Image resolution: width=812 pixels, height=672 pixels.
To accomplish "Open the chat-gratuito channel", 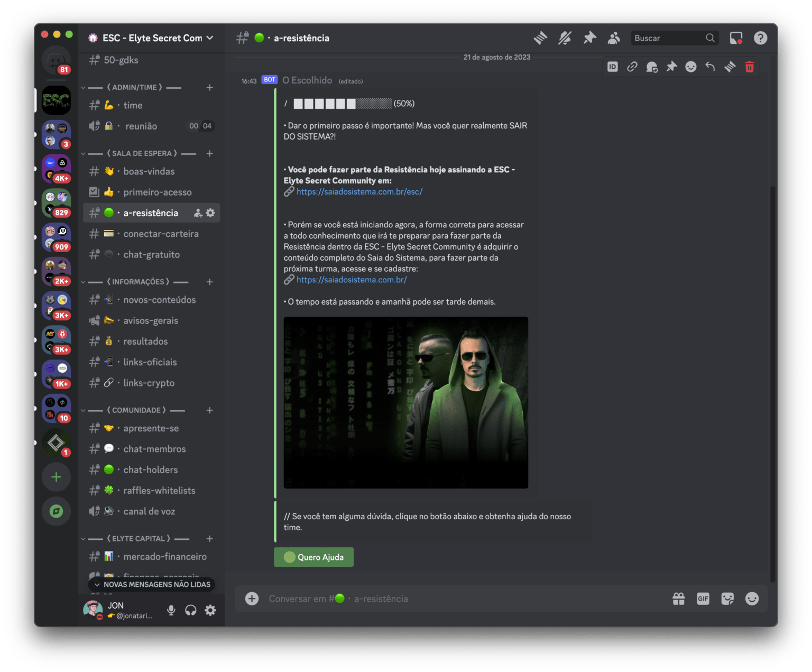I will [x=152, y=255].
